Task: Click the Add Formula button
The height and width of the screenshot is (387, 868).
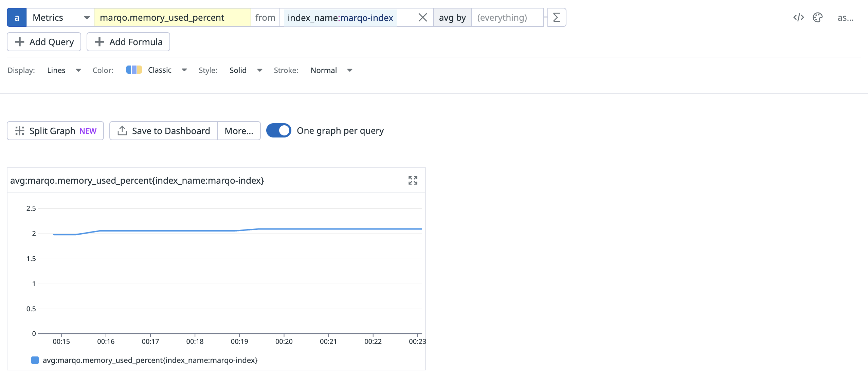Action: (128, 42)
